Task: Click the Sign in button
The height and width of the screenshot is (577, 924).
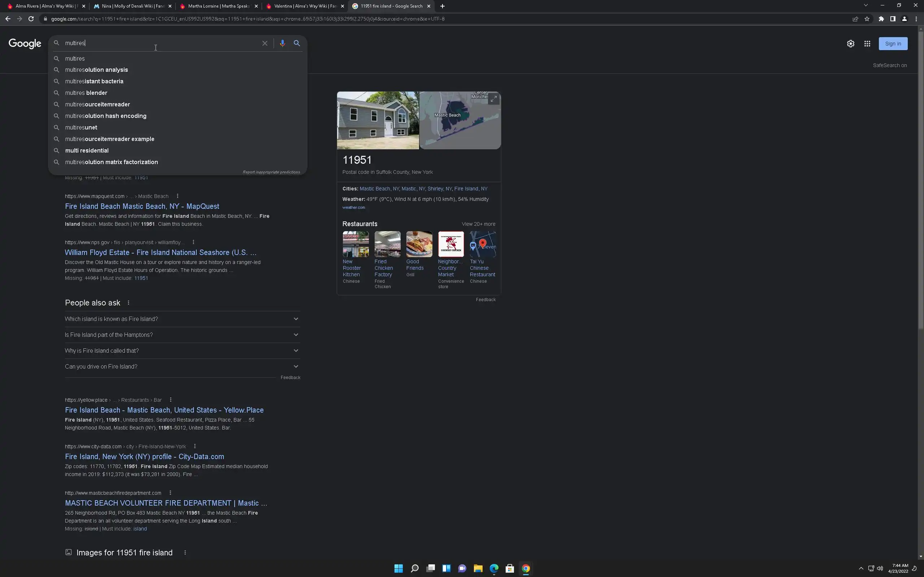Action: (x=893, y=44)
